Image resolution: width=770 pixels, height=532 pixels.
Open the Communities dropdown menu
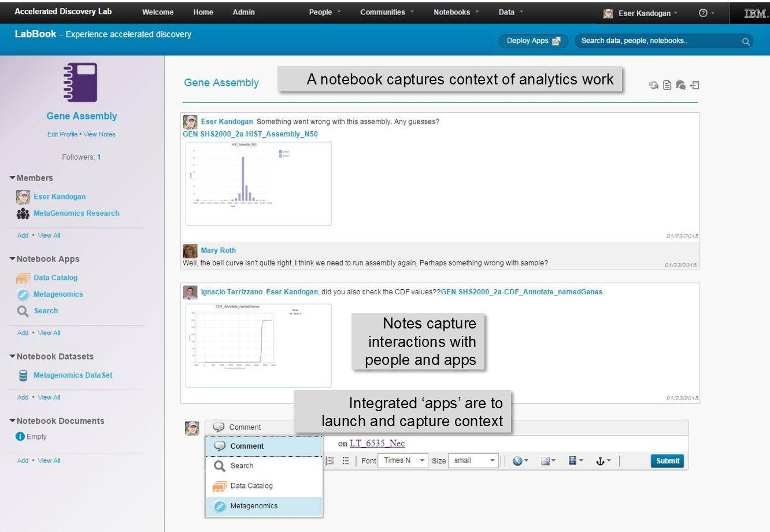(387, 12)
